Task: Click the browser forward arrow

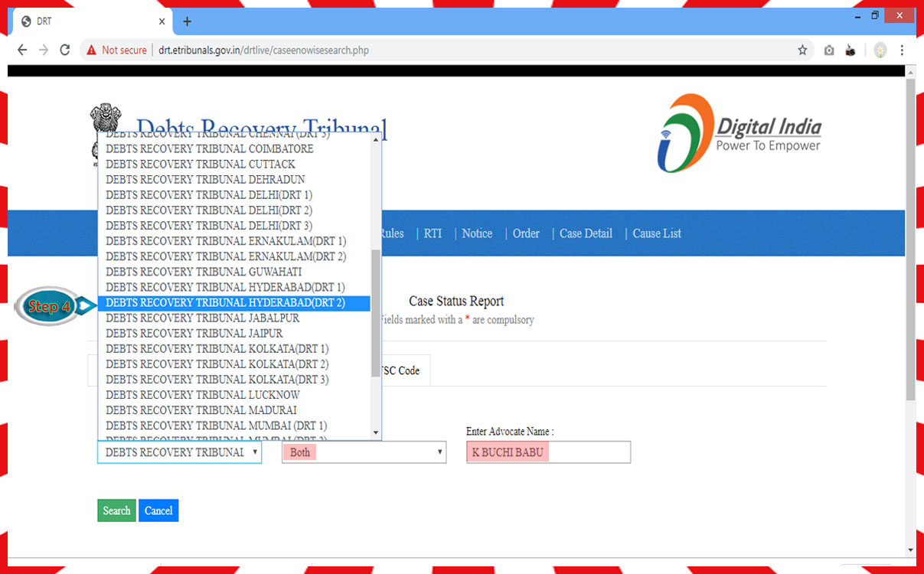Action: pos(44,50)
